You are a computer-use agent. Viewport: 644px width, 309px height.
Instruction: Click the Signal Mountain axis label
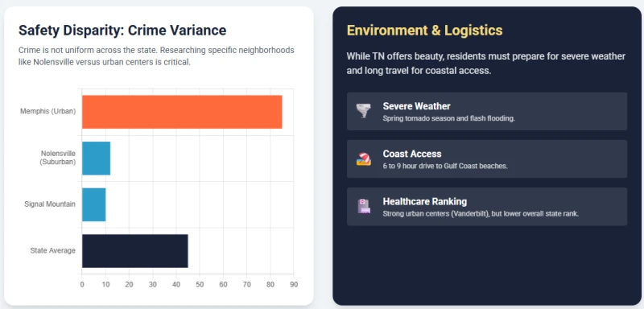[50, 204]
